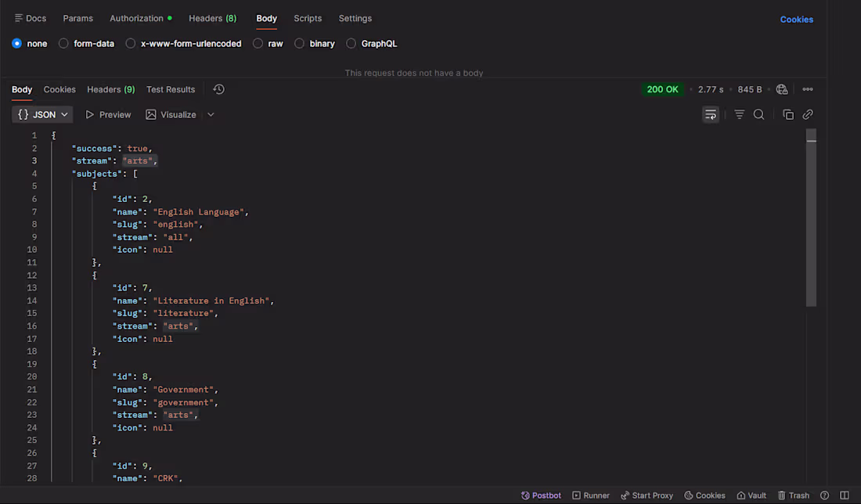Open the response Cookies tab

(x=59, y=89)
